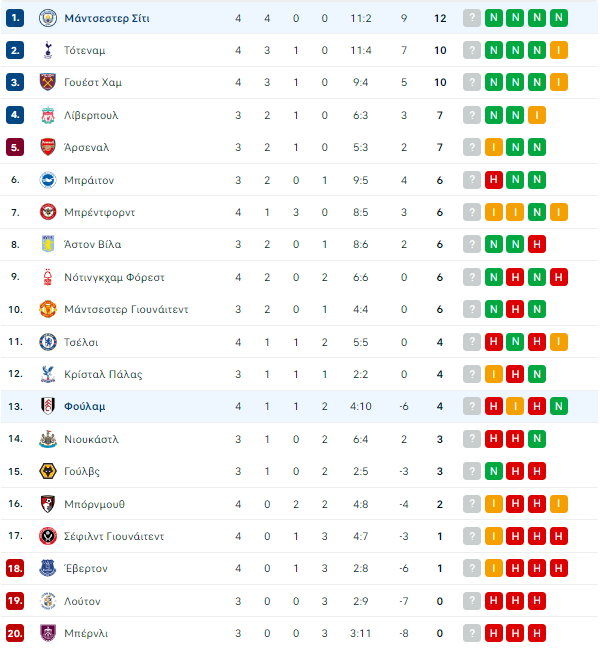Open the Μάντσεστερ Γιουνάιτεντ team link

click(126, 310)
